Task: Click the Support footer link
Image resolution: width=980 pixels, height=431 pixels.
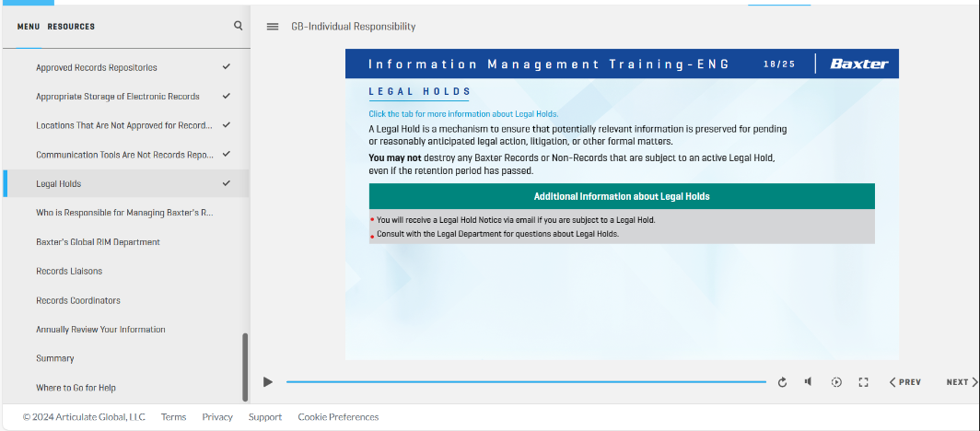Action: click(x=265, y=416)
